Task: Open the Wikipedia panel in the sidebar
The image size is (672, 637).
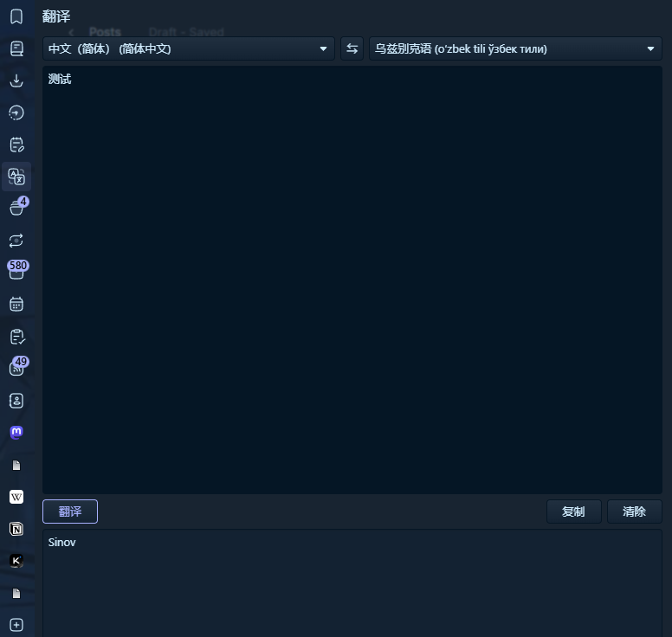Action: 16,497
